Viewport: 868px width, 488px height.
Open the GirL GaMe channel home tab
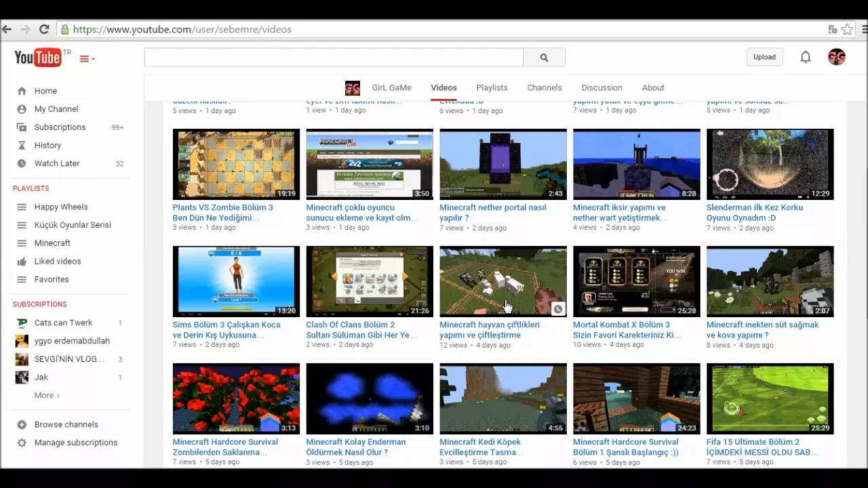(391, 87)
